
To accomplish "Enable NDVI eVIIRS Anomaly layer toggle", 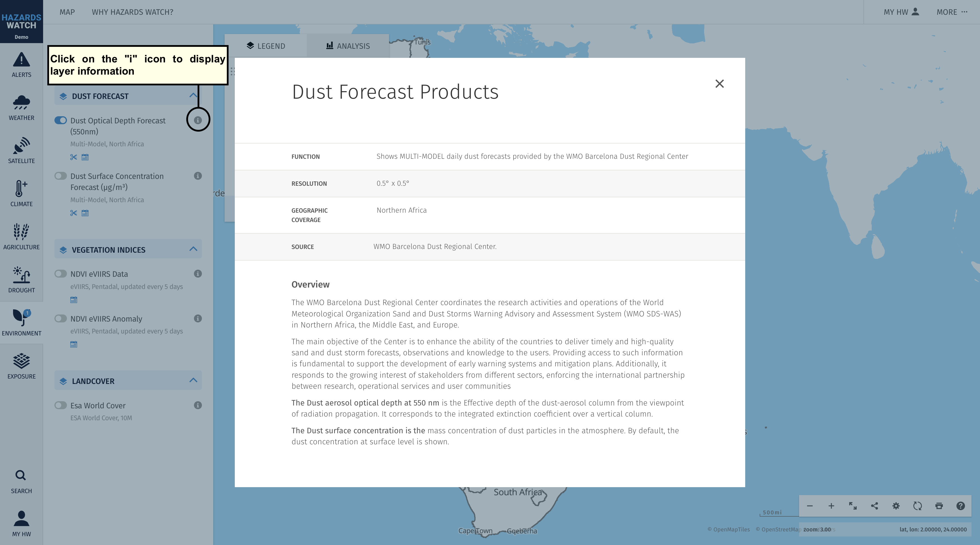I will [x=60, y=318].
